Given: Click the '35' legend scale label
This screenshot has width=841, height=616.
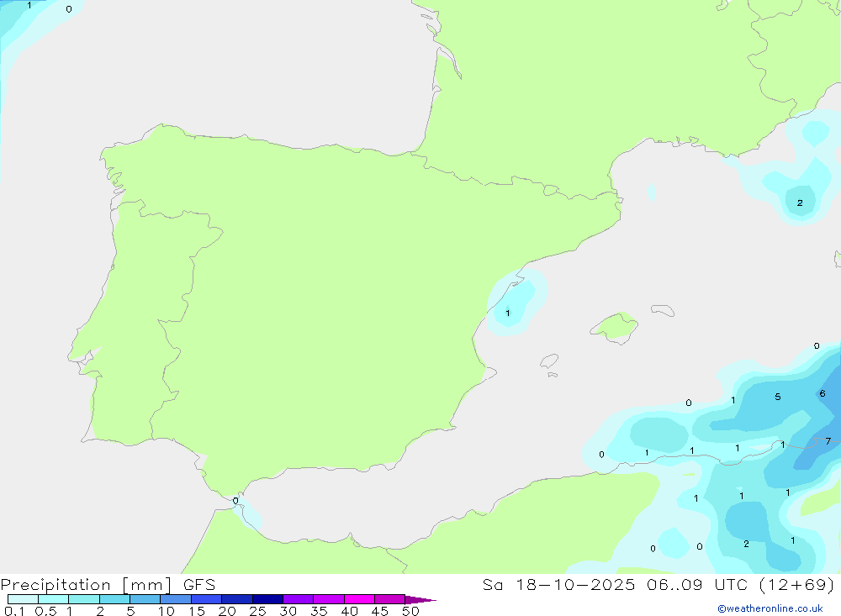Looking at the screenshot, I should (x=319, y=611).
